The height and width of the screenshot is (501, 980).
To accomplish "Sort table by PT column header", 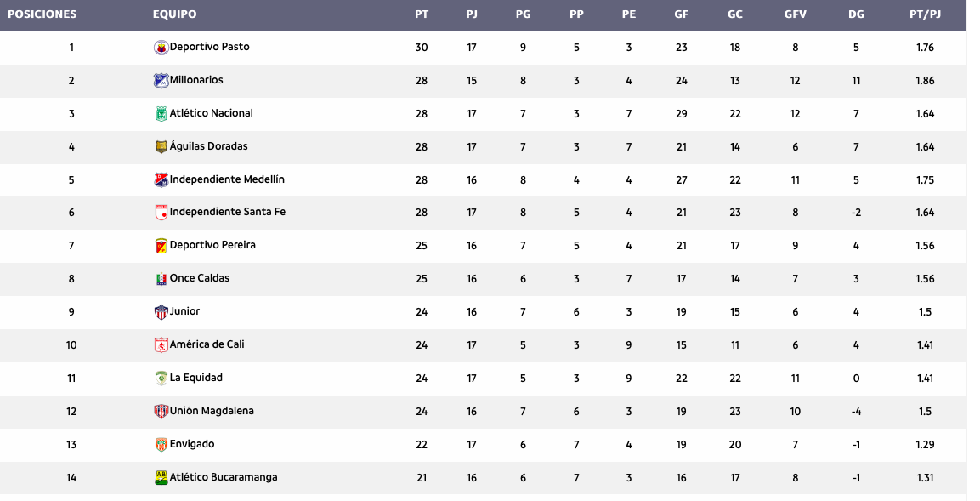I will tap(422, 14).
